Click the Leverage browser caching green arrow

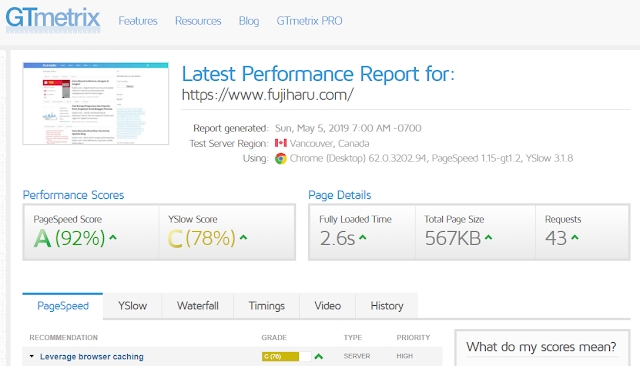click(x=319, y=357)
